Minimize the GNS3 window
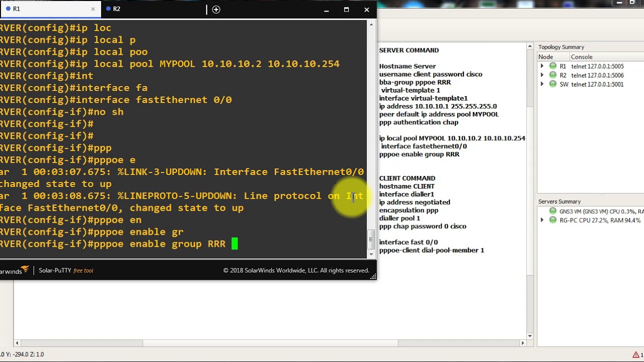This screenshot has height=362, width=644. point(619,3)
